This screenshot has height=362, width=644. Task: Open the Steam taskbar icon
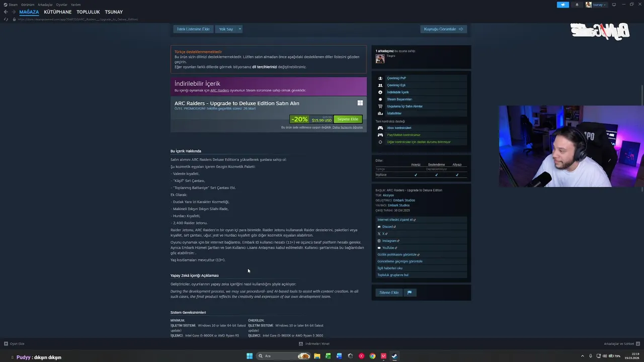pyautogui.click(x=394, y=356)
